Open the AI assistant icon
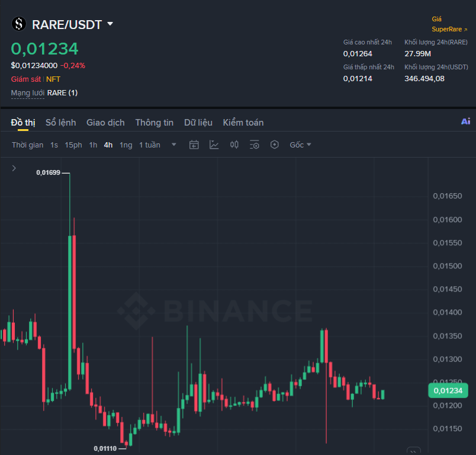The width and height of the screenshot is (476, 455). click(x=465, y=121)
